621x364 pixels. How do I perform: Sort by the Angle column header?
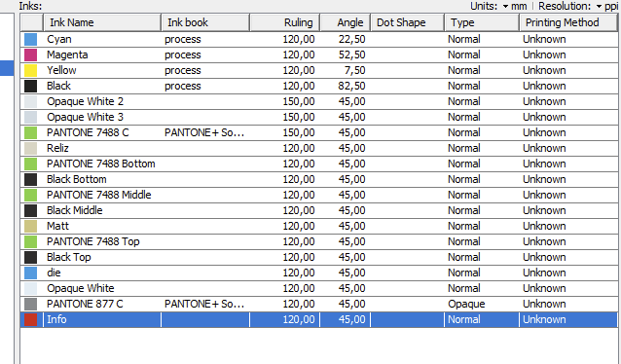point(345,22)
